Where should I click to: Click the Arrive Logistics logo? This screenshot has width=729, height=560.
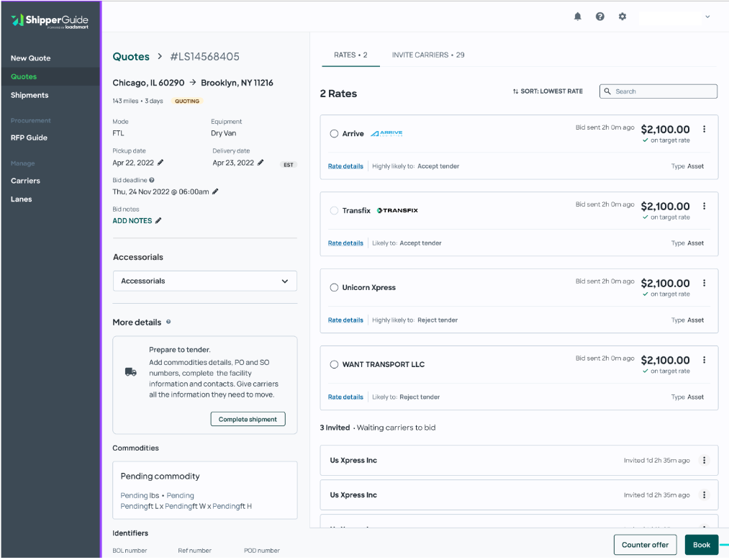point(386,133)
